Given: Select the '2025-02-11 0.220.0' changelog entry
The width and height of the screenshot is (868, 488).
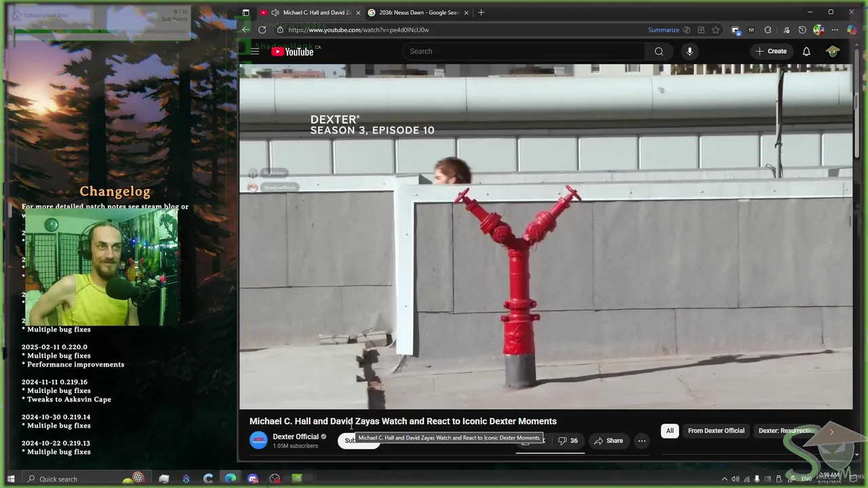Looking at the screenshot, I should [x=54, y=347].
